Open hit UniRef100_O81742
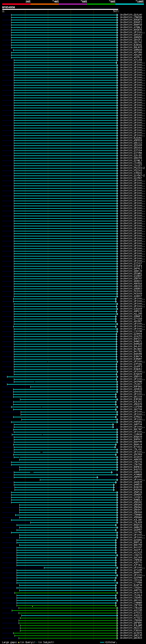 coord(131,42)
